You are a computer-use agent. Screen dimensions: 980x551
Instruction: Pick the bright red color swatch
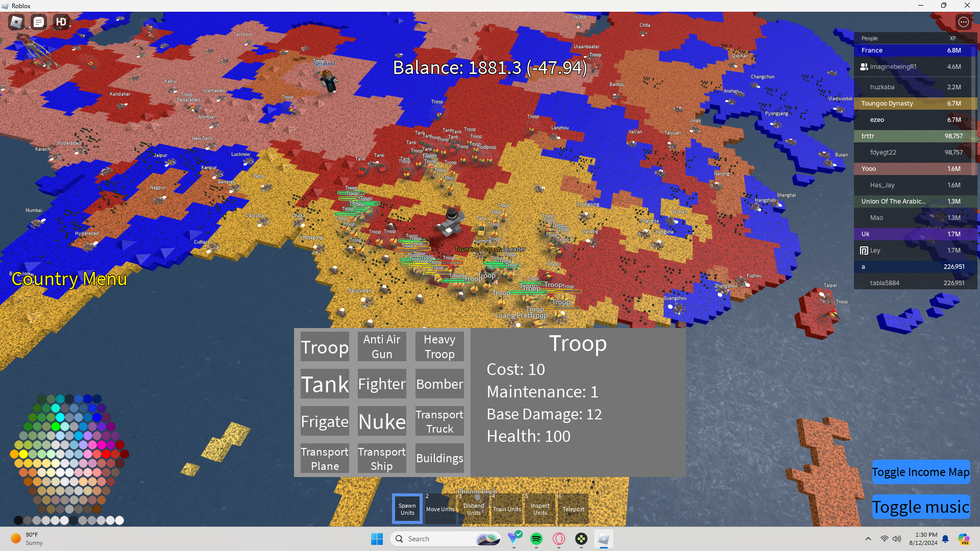pyautogui.click(x=106, y=454)
